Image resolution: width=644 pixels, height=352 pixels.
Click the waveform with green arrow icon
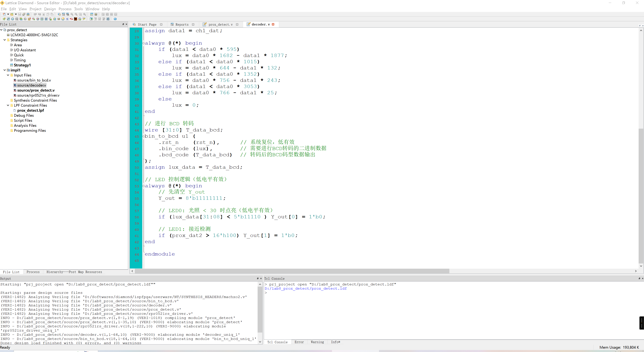pos(33,19)
